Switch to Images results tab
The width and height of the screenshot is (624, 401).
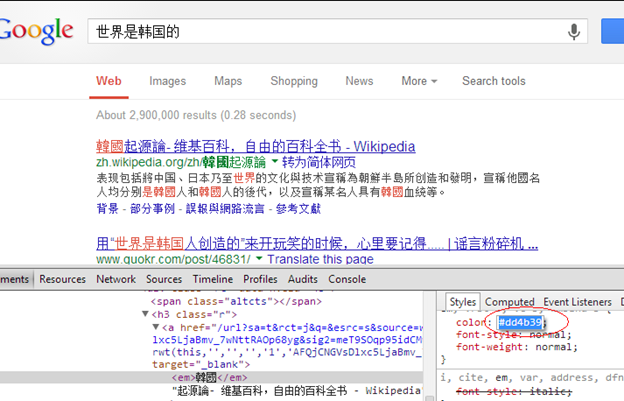(x=168, y=81)
